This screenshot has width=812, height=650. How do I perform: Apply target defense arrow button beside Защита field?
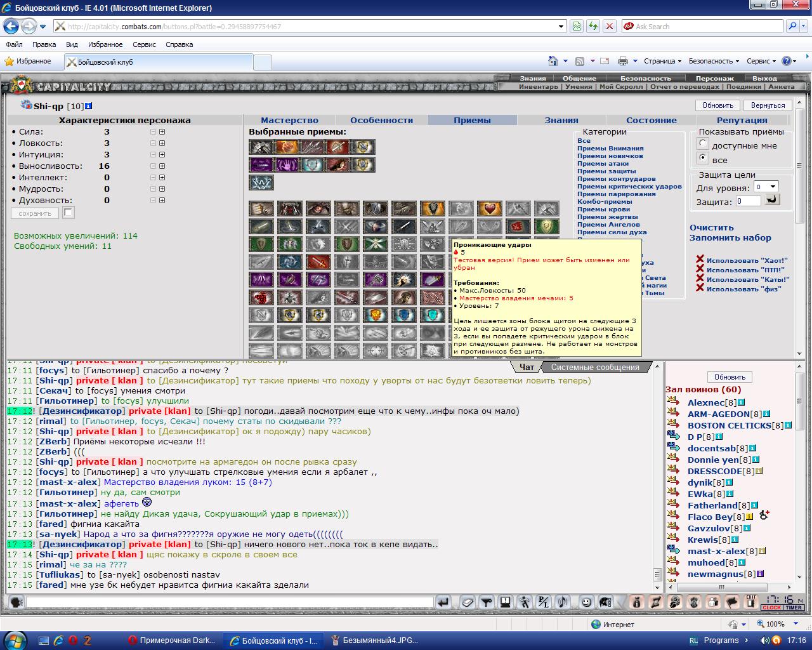(771, 200)
